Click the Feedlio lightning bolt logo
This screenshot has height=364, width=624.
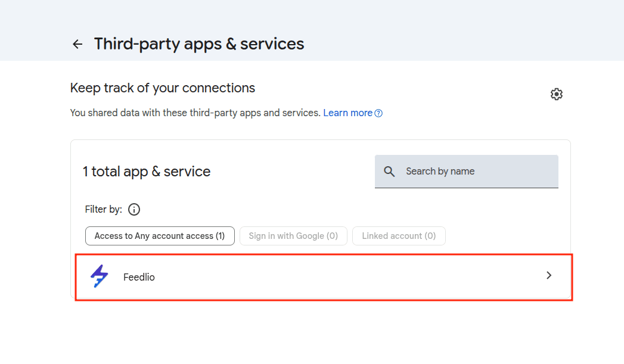(100, 276)
